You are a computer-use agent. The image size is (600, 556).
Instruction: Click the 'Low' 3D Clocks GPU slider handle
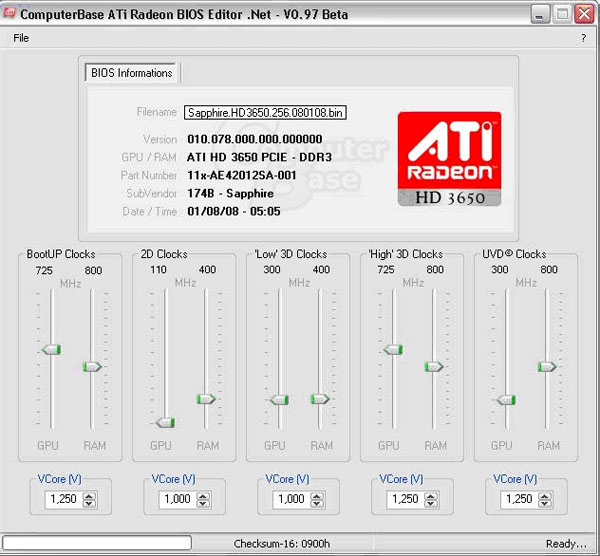pos(279,400)
